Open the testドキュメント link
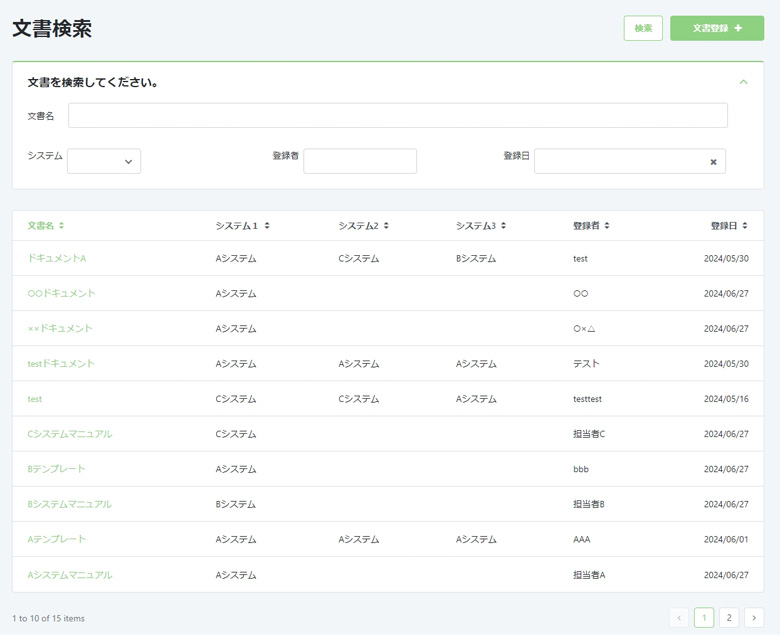Screen dimensions: 780x635 [x=61, y=363]
